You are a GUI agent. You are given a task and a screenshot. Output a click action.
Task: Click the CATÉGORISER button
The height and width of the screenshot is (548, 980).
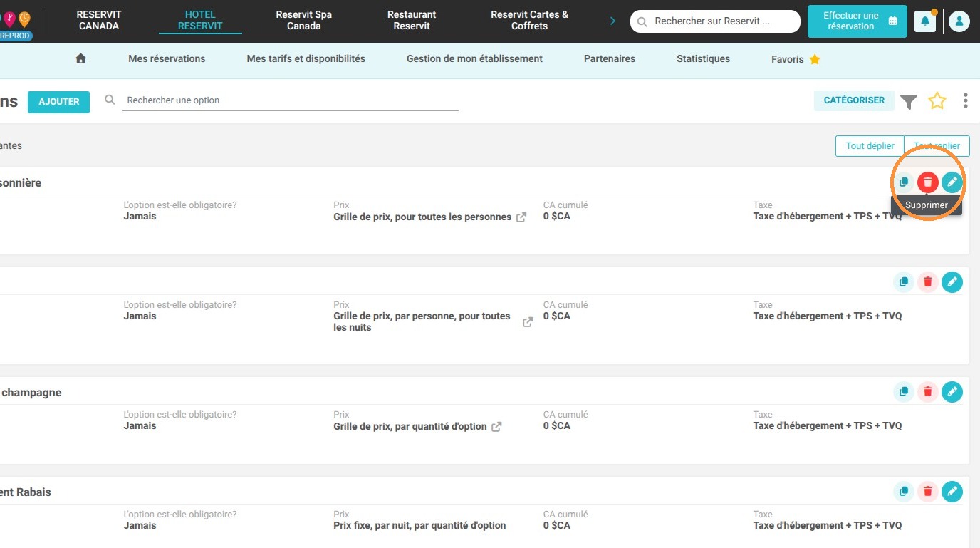click(x=854, y=100)
